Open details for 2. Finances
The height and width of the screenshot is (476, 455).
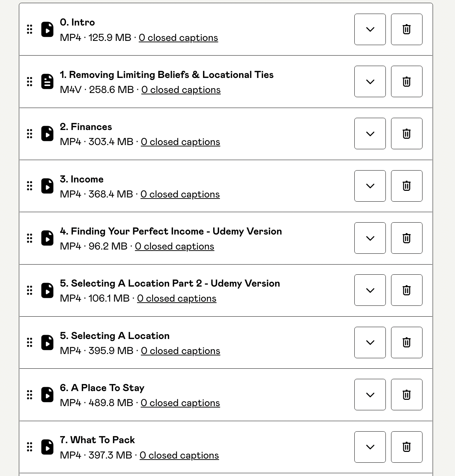pyautogui.click(x=370, y=134)
